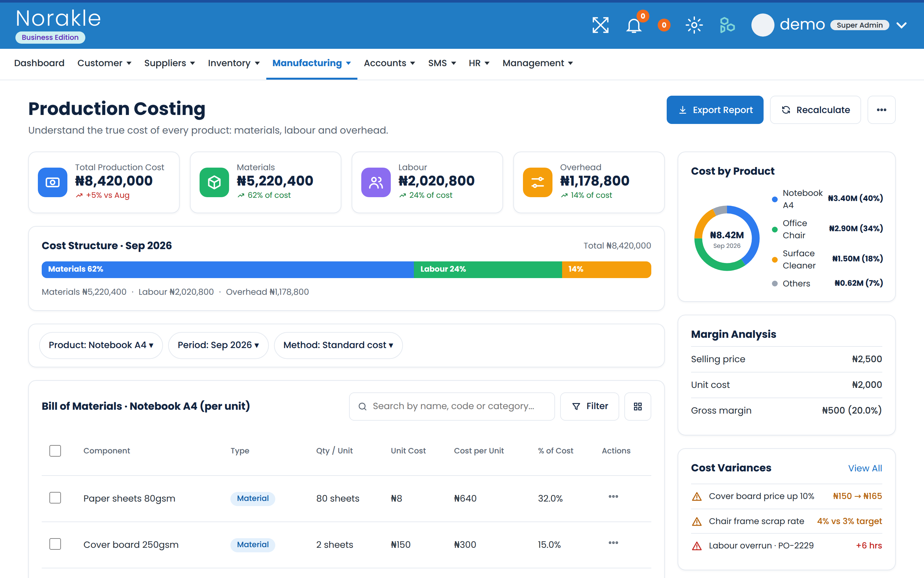Click the blue Materials 62% bar segment
924x578 pixels.
[227, 269]
